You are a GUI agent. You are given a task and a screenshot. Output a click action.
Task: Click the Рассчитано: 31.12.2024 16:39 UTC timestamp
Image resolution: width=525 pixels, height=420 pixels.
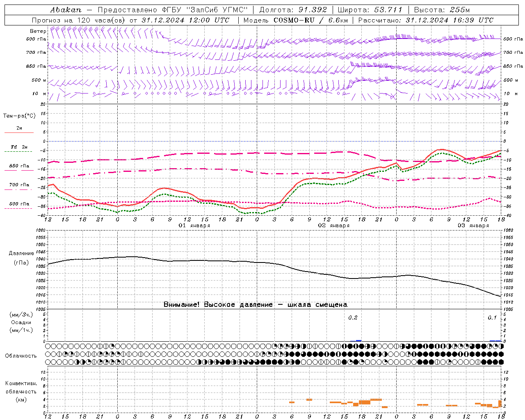tap(426, 20)
